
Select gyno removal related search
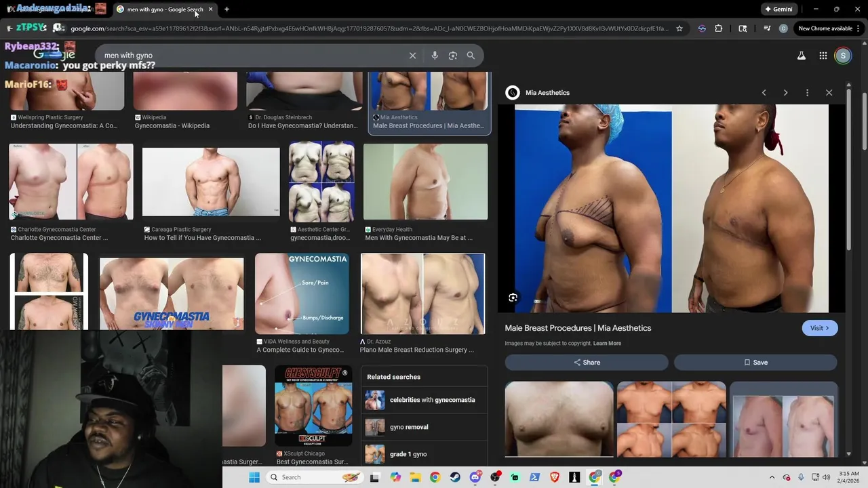coord(425,427)
